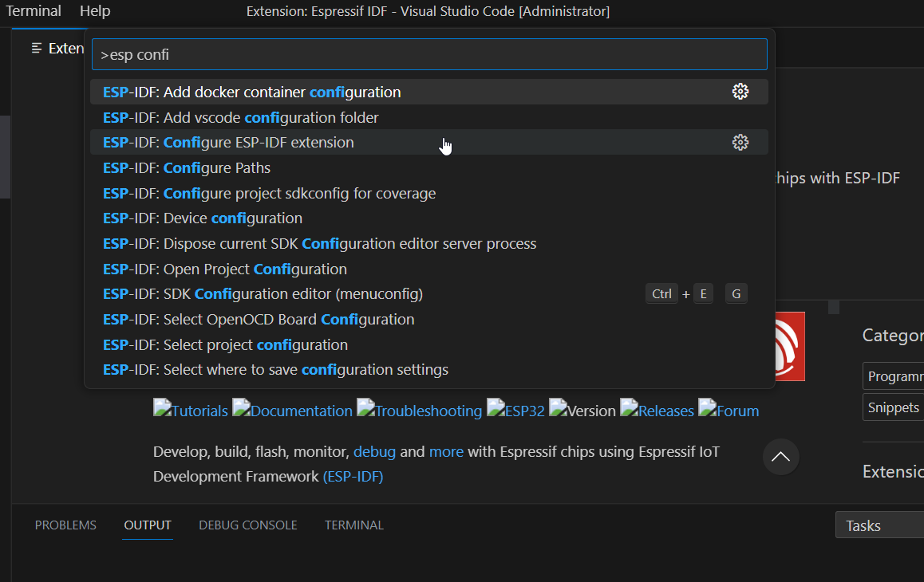This screenshot has width=924, height=582.
Task: Choose ESP-IDF: Select project configuration
Action: [x=429, y=344]
